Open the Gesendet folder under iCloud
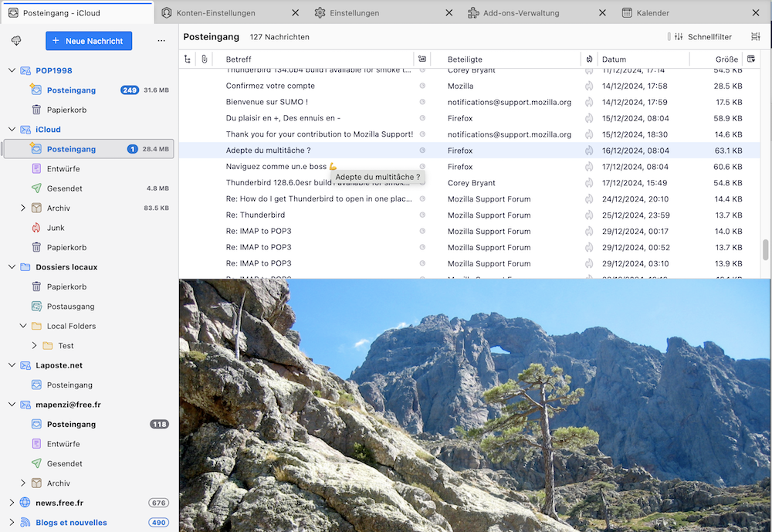 point(64,188)
